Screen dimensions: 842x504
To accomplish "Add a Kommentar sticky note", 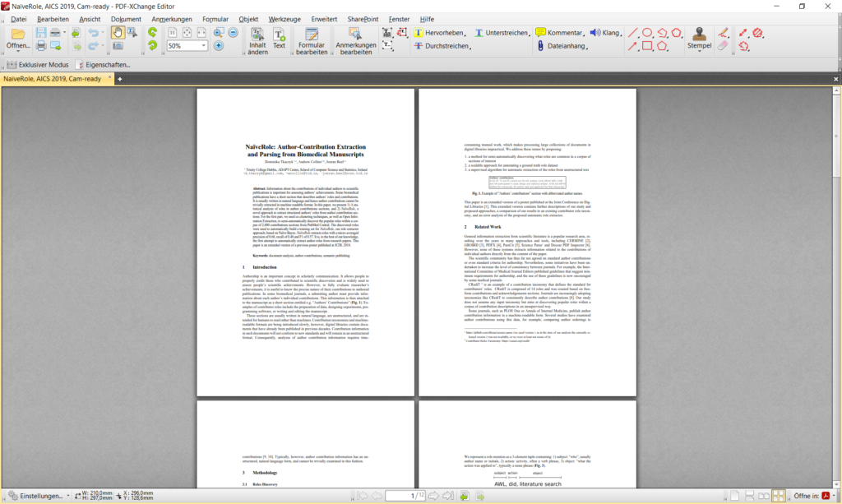I will coord(559,33).
